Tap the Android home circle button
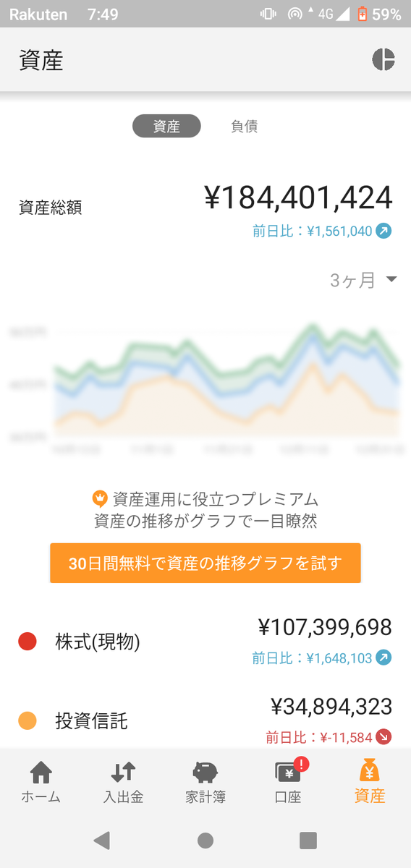The image size is (411, 868). [205, 841]
